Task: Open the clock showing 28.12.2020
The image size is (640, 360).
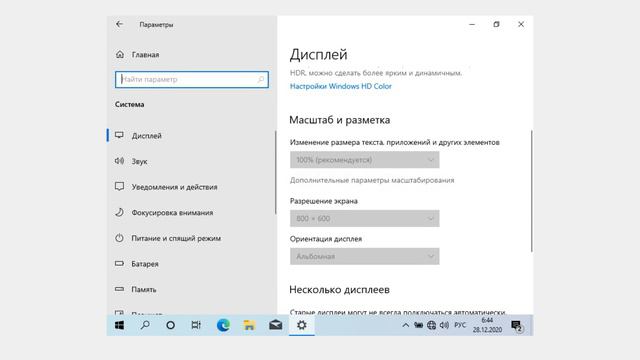Action: [487, 325]
